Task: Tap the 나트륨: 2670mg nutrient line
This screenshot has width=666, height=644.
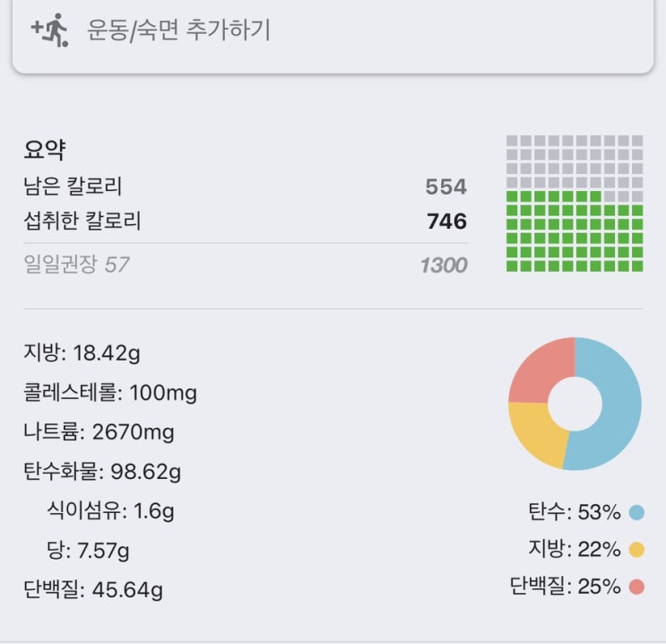Action: [x=99, y=432]
